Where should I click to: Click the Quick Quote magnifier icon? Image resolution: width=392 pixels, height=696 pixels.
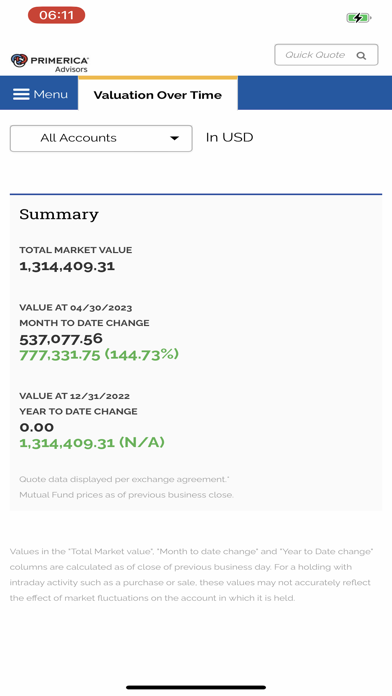tap(361, 55)
